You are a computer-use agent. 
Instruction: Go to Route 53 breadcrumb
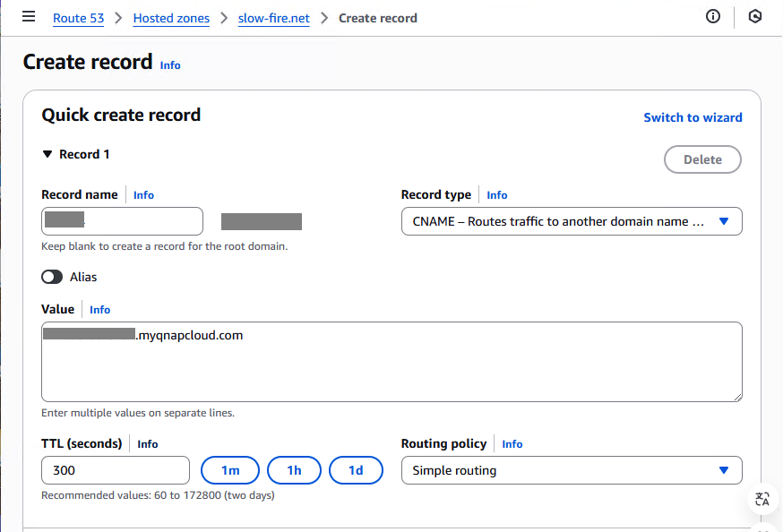tap(78, 18)
